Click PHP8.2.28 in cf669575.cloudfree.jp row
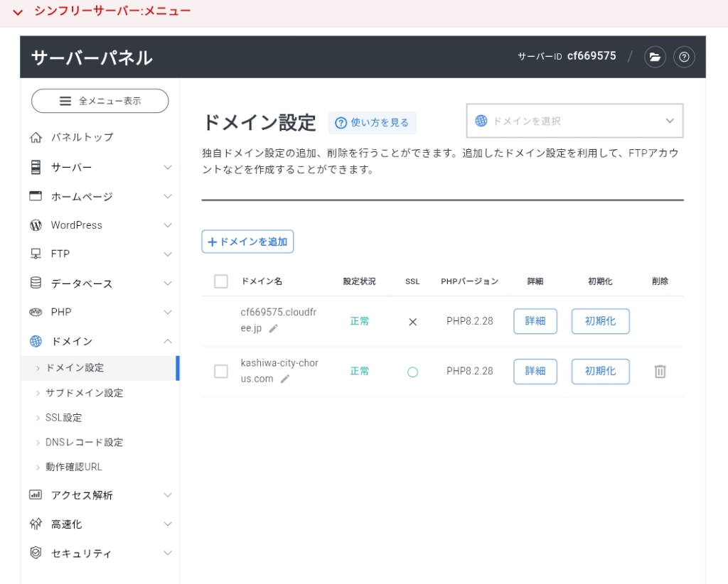Image resolution: width=728 pixels, height=584 pixels. [x=469, y=321]
